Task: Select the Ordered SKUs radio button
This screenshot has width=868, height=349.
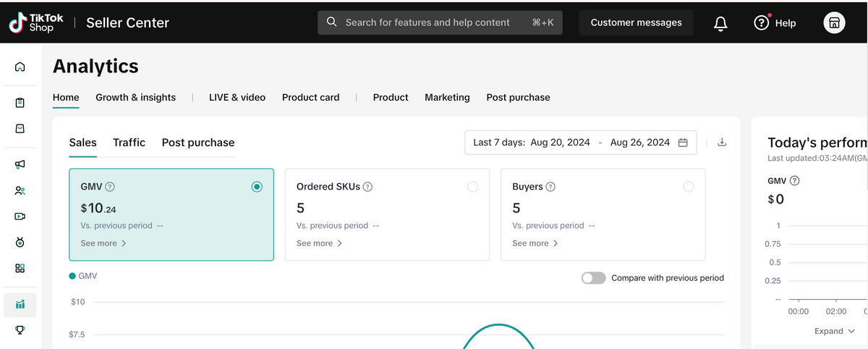Action: [472, 187]
